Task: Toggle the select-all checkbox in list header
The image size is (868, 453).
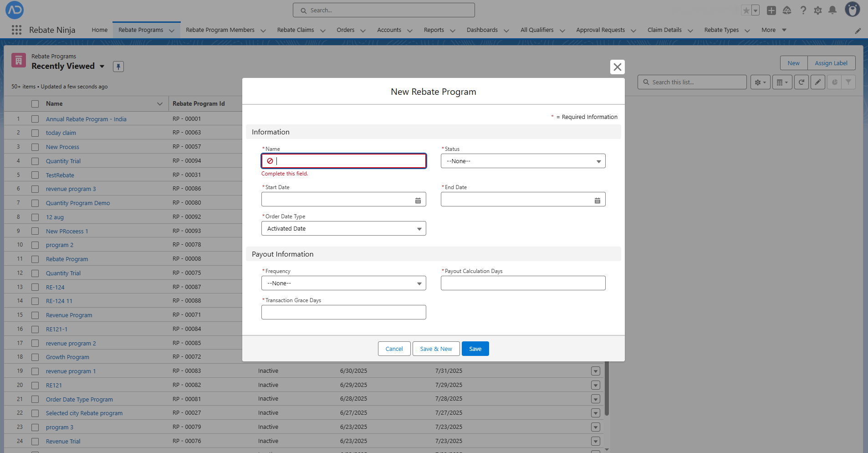Action: click(x=35, y=103)
